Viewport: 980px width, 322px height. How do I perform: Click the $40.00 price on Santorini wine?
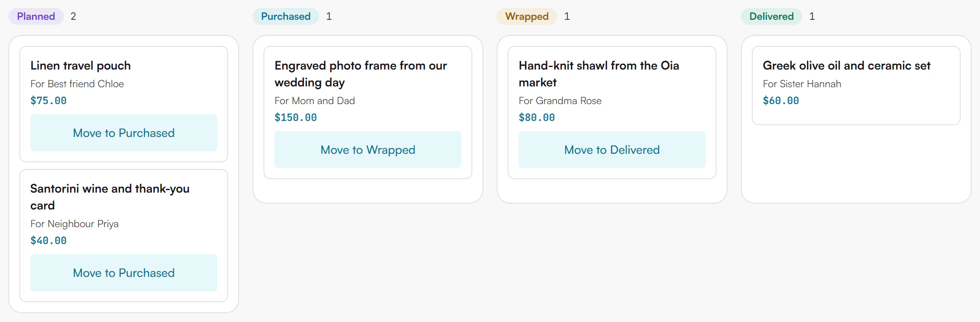point(48,241)
